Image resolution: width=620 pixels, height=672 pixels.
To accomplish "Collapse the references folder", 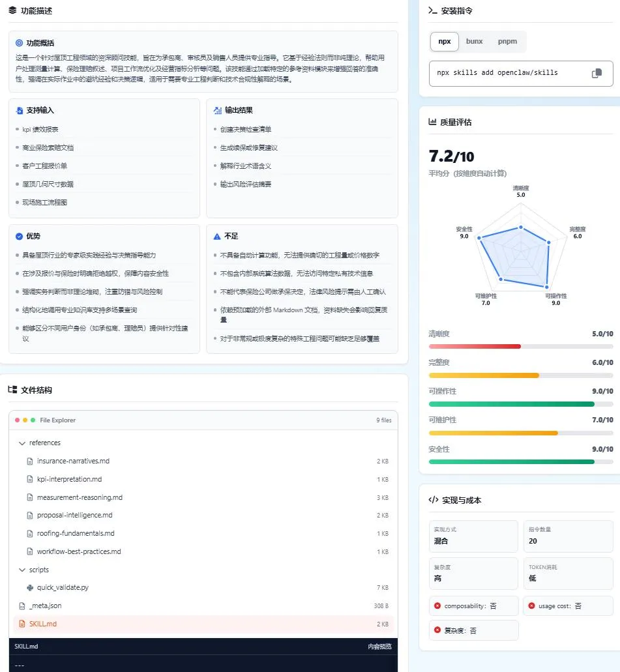I will pyautogui.click(x=22, y=443).
